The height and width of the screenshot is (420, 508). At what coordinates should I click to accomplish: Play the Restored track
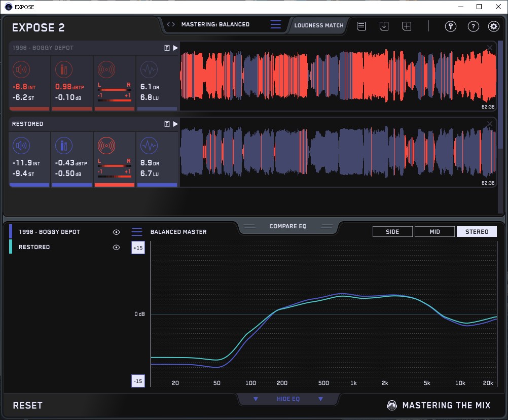[x=175, y=124]
